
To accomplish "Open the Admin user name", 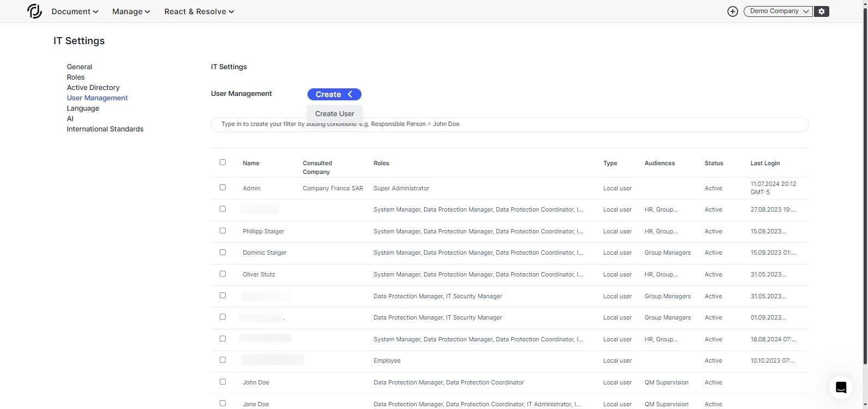I will (x=251, y=188).
